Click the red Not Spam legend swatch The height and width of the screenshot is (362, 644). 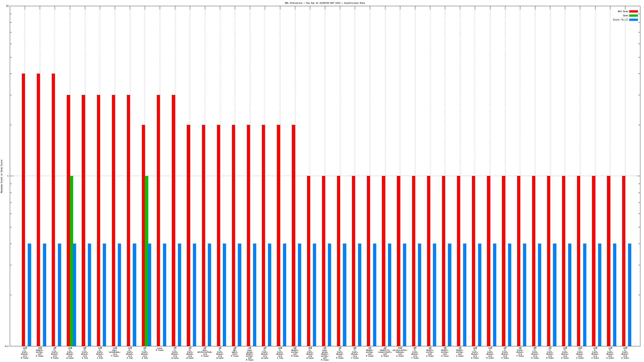[x=633, y=11]
